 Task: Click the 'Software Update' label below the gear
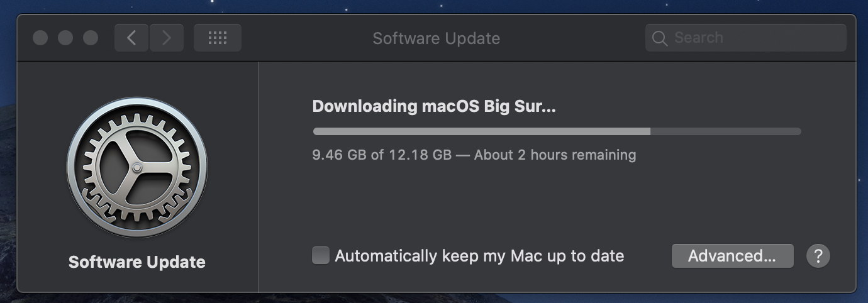pyautogui.click(x=136, y=262)
